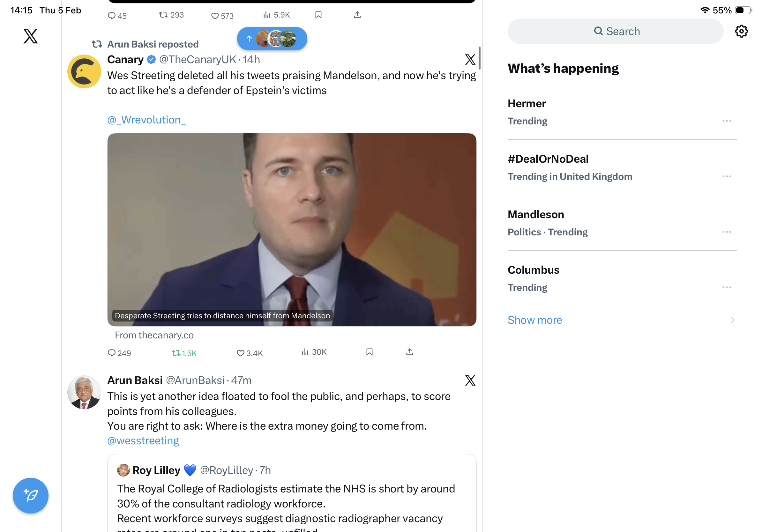This screenshot has width=762, height=532.
Task: Open search settings gear icon
Action: coord(741,32)
